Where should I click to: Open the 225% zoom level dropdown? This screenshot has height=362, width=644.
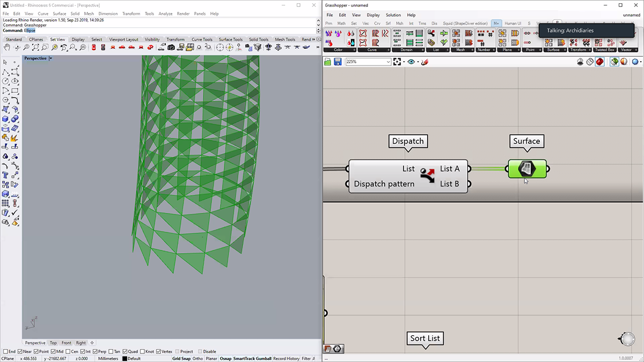[388, 62]
